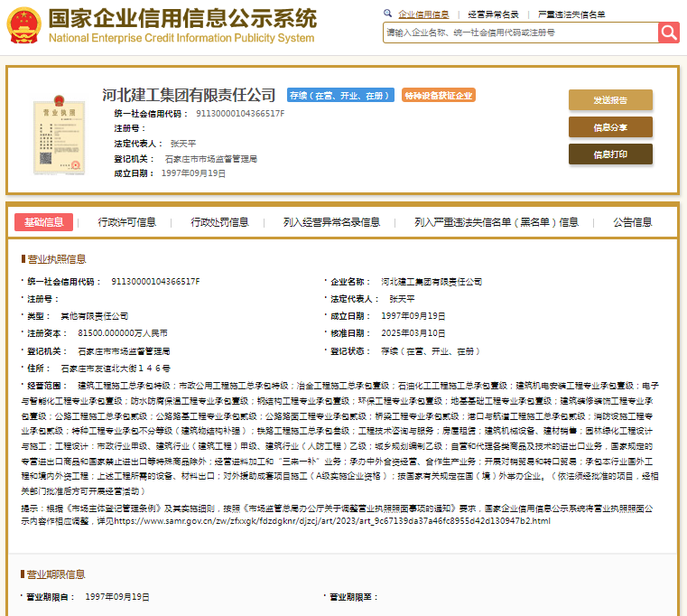
Task: Click the red search magnifier button
Action: pyautogui.click(x=669, y=33)
